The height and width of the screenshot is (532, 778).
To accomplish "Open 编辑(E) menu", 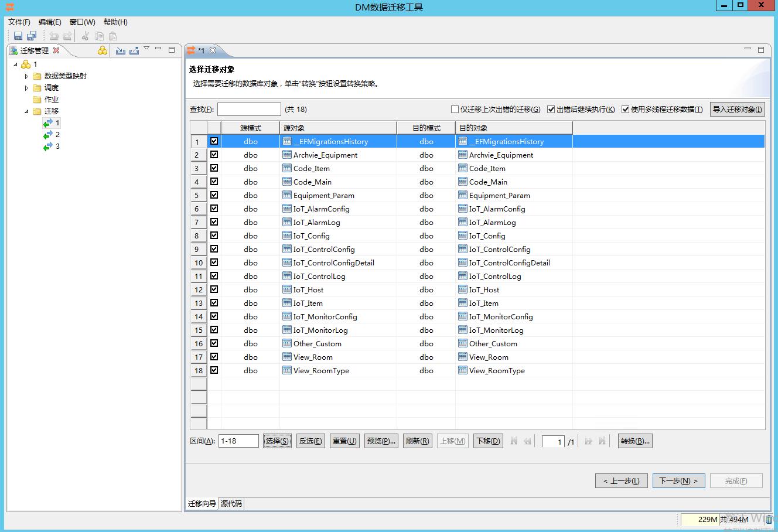I will pyautogui.click(x=50, y=22).
